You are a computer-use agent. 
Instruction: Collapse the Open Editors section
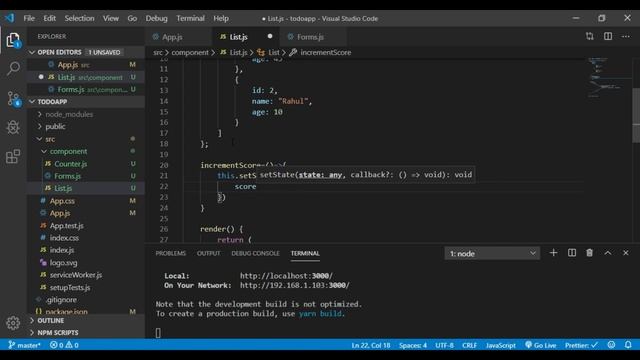[86, 52]
